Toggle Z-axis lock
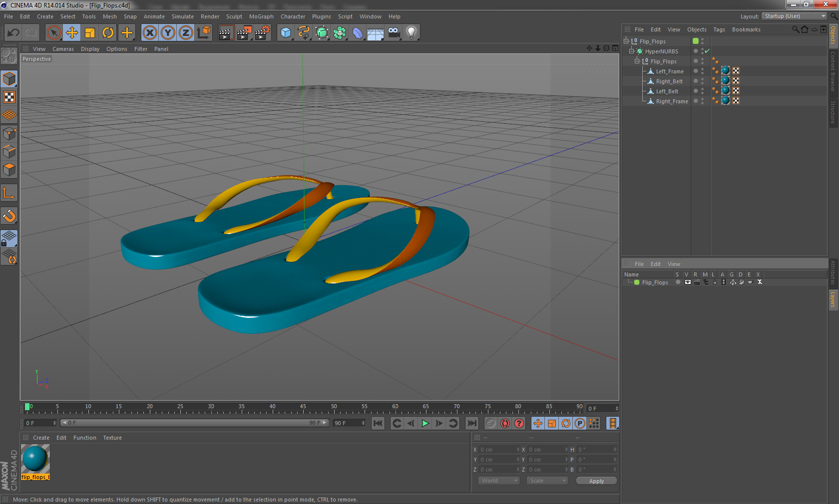Screen dimensions: 839x504 186,33
